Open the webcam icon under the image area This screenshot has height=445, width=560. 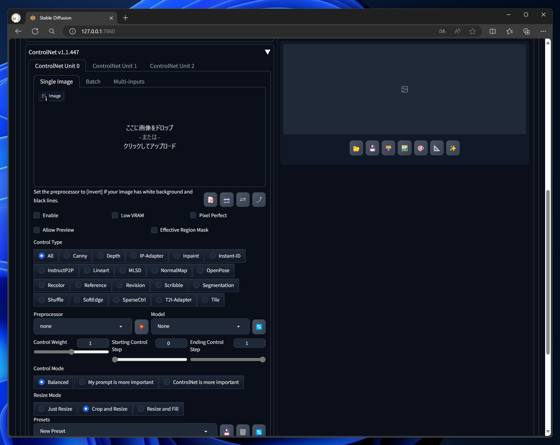pos(226,200)
